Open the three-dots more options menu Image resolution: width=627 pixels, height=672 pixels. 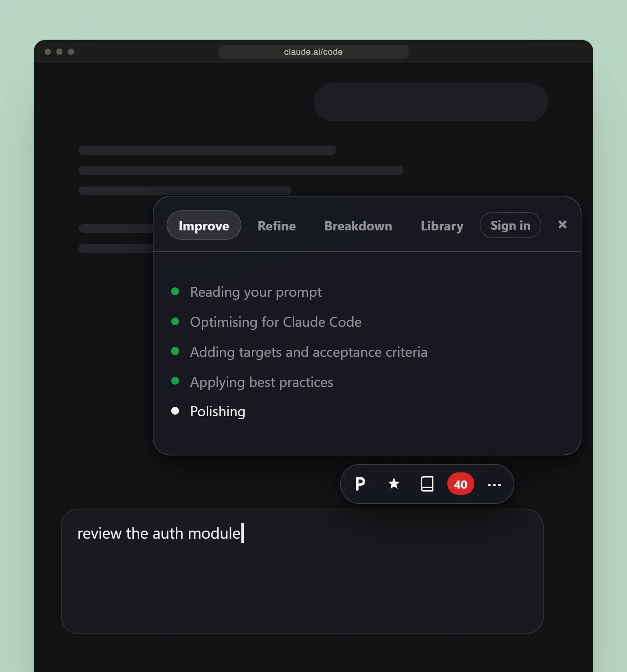coord(494,485)
